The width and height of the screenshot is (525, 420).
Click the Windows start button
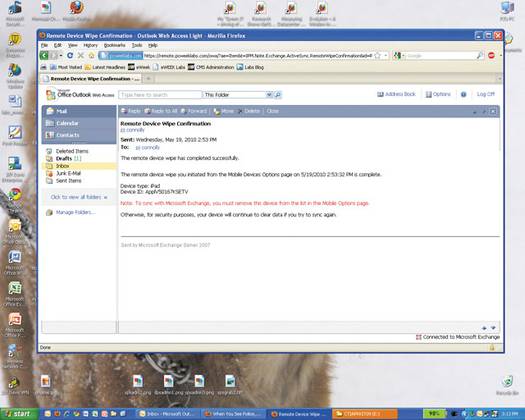(20, 414)
